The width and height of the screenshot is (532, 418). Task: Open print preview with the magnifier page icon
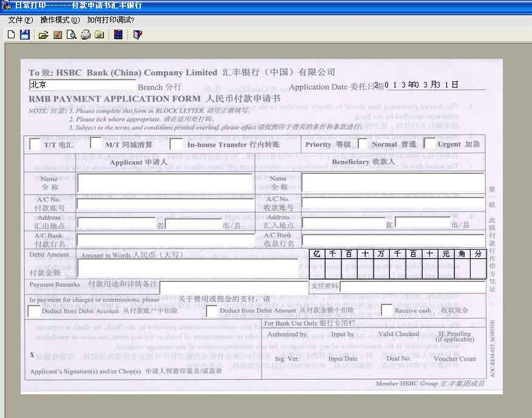point(71,34)
